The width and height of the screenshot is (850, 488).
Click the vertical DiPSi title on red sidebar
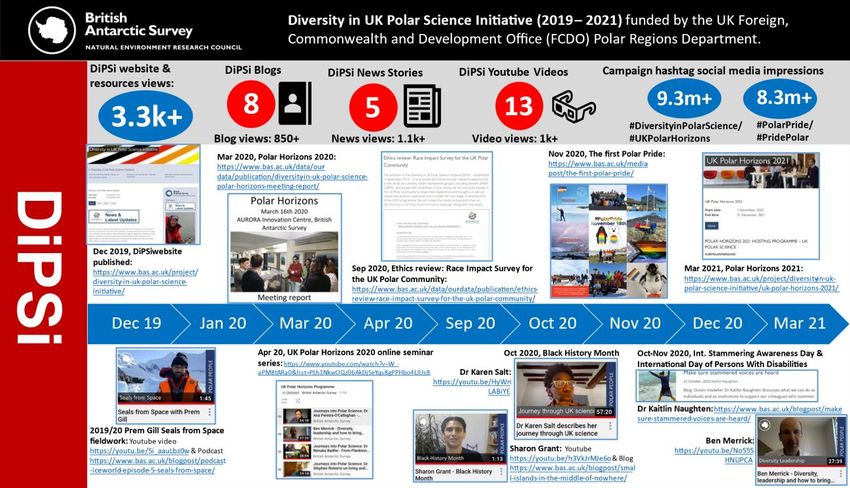click(x=39, y=268)
